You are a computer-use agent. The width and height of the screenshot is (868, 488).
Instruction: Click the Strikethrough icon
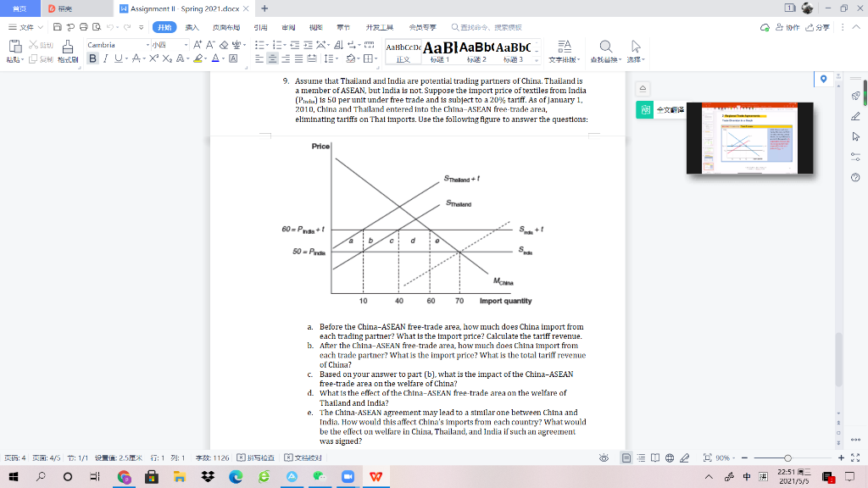136,58
